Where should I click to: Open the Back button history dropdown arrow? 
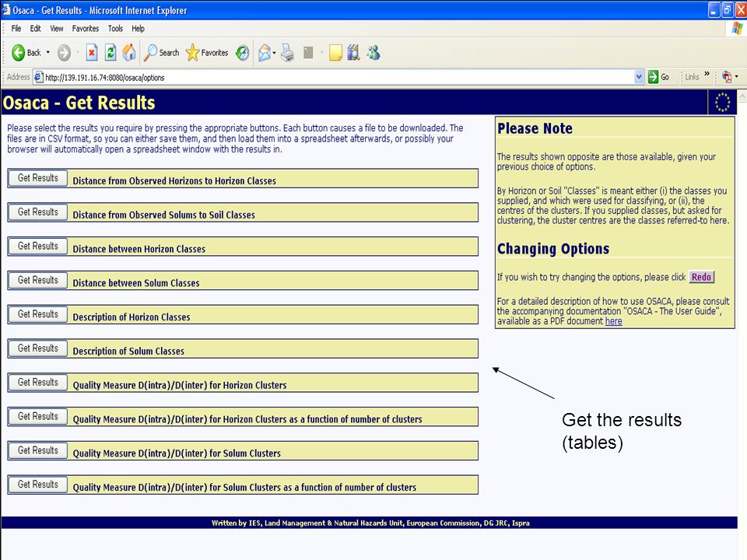click(47, 52)
